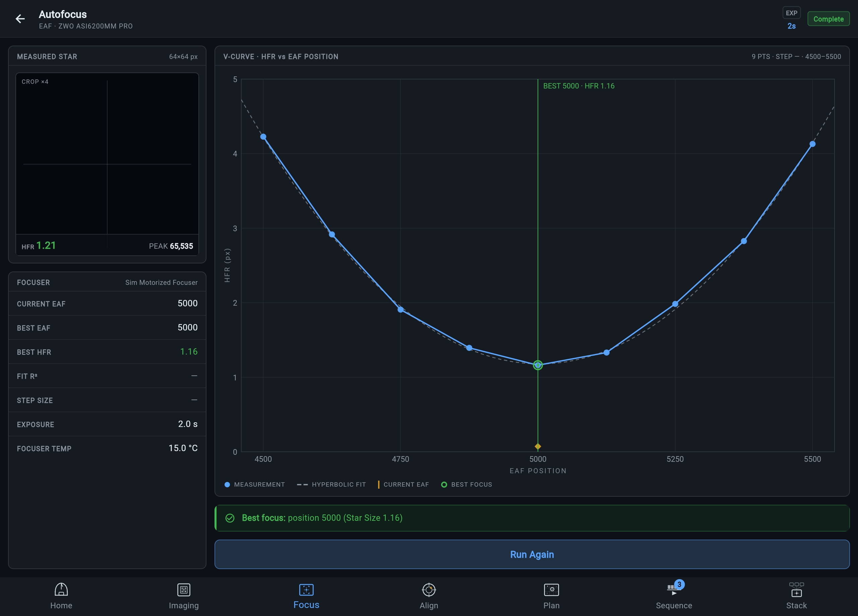Image resolution: width=858 pixels, height=616 pixels.
Task: Click the Stack label in bottom navigation
Action: (x=797, y=605)
